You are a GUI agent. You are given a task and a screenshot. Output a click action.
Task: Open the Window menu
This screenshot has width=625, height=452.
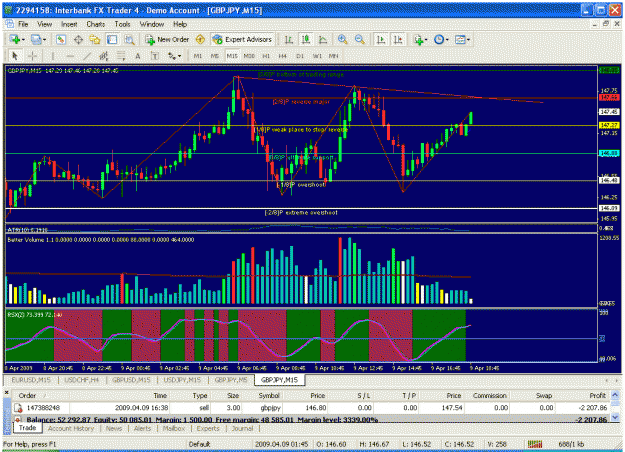pyautogui.click(x=152, y=24)
